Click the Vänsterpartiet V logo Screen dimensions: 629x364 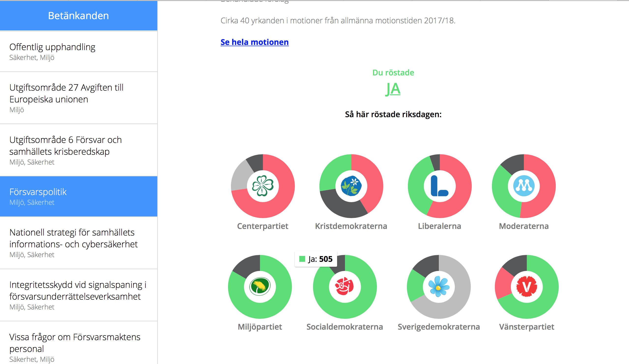[527, 286]
